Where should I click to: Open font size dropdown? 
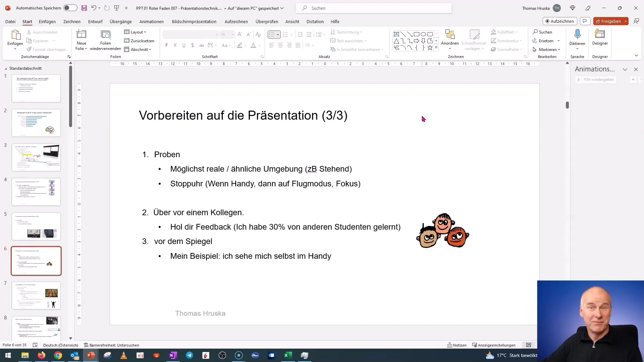pos(233,35)
